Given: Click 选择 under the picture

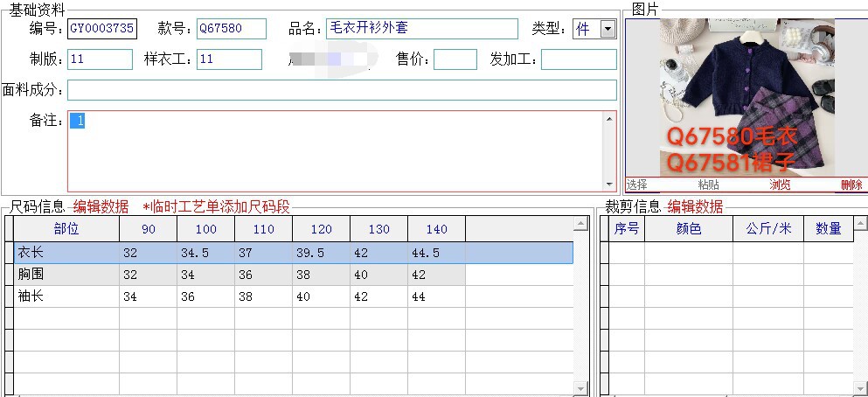Looking at the screenshot, I should [637, 185].
